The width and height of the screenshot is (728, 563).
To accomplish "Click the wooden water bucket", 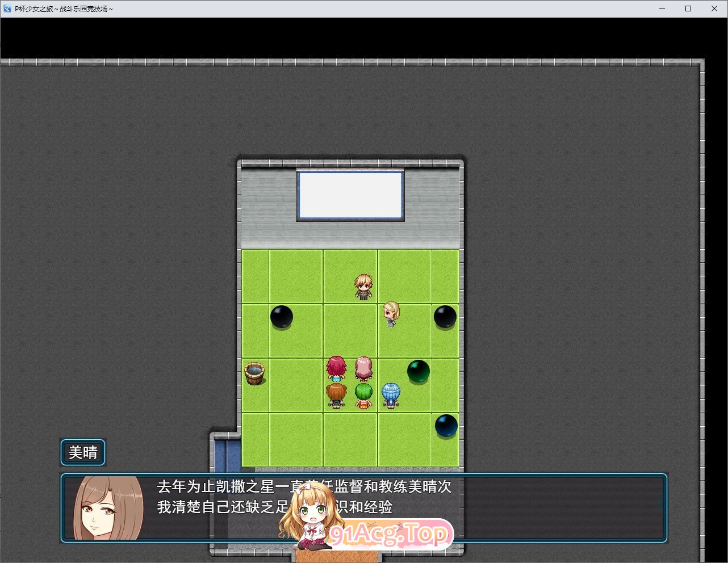I will coord(255,373).
